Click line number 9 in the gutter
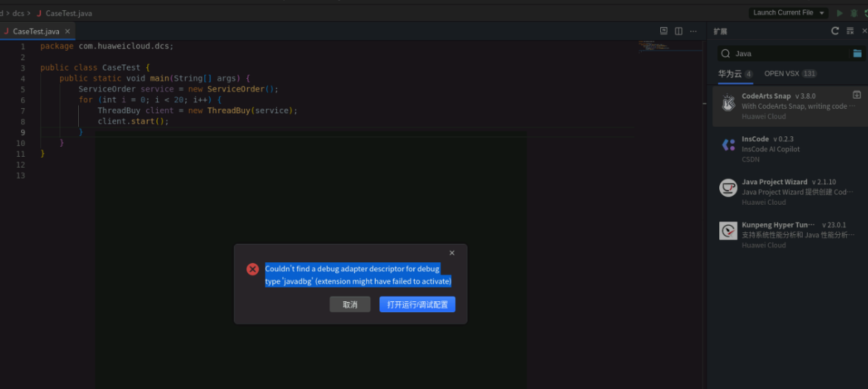Viewport: 868px width, 389px height. [23, 132]
